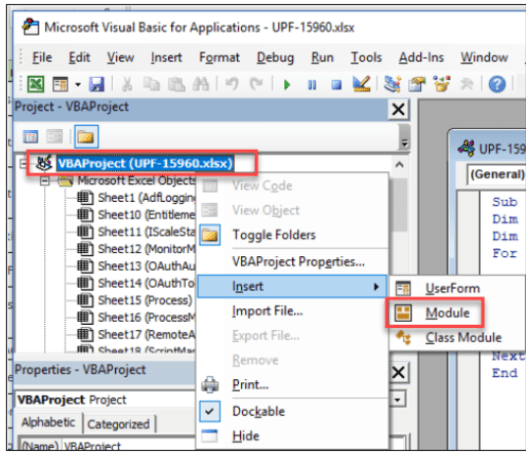Click the project tree scroll-up arrow

coord(399,165)
